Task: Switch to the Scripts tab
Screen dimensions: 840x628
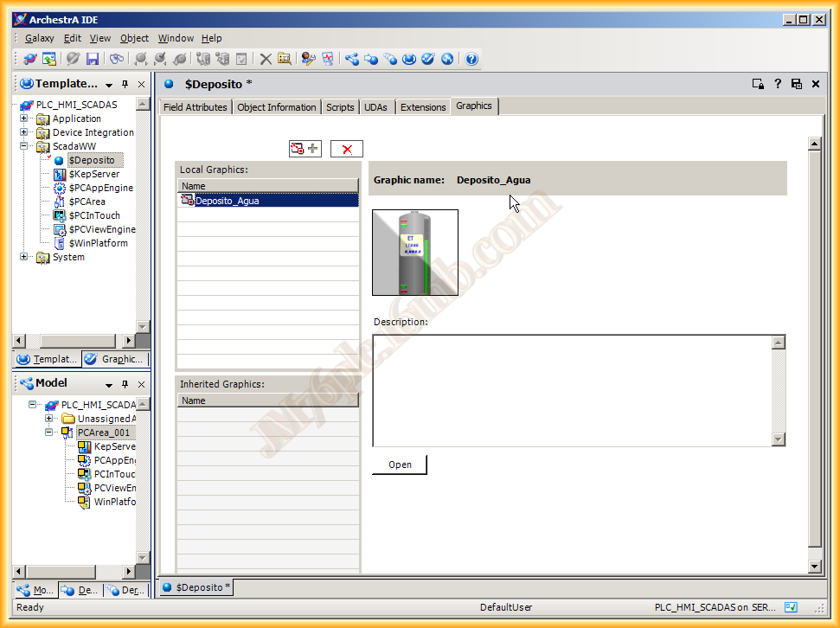Action: (340, 107)
